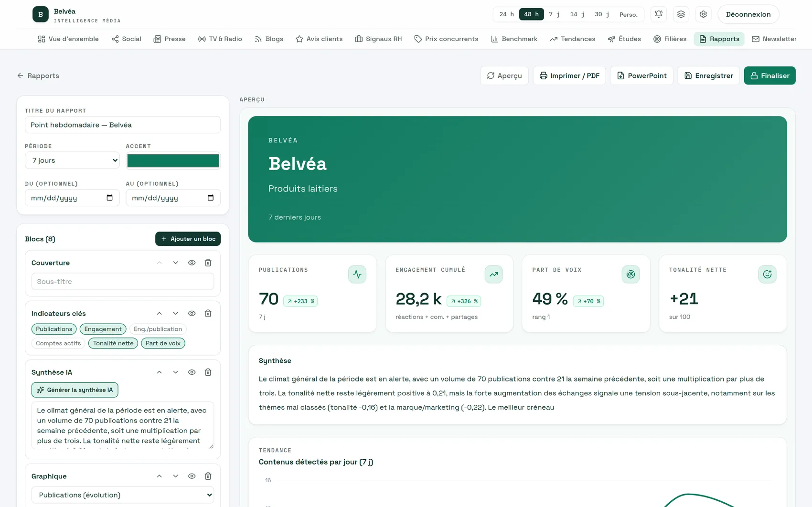Hide the Synthèse IA block
The image size is (812, 507).
[192, 372]
